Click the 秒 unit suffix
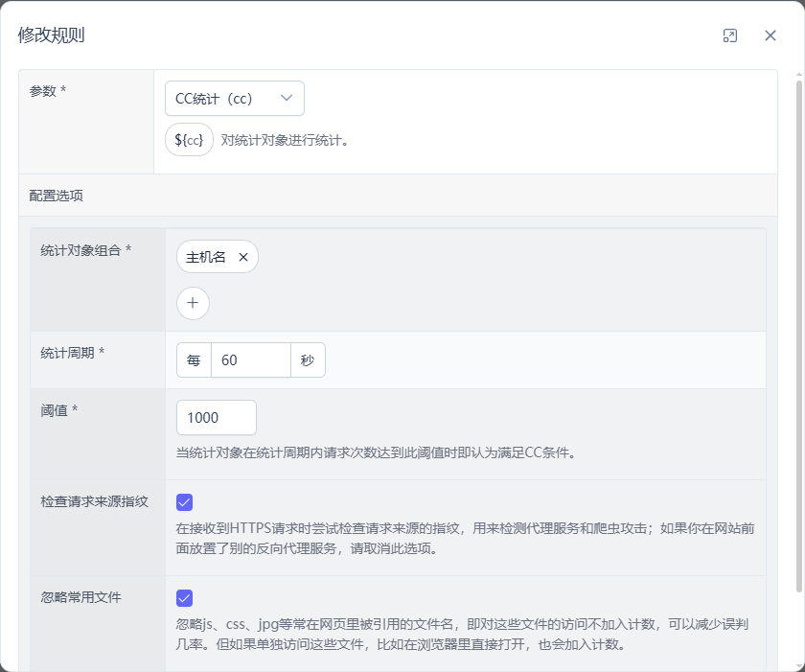 pyautogui.click(x=308, y=359)
